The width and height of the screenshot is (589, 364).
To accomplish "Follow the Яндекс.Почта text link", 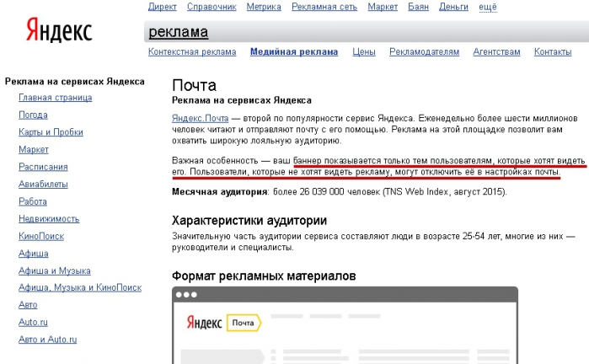I will tap(201, 119).
